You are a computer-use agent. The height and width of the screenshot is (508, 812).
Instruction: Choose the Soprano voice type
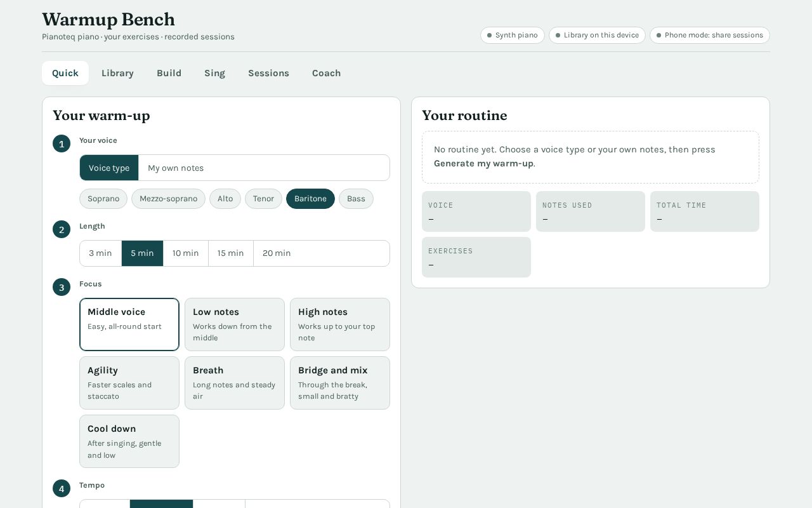103,199
